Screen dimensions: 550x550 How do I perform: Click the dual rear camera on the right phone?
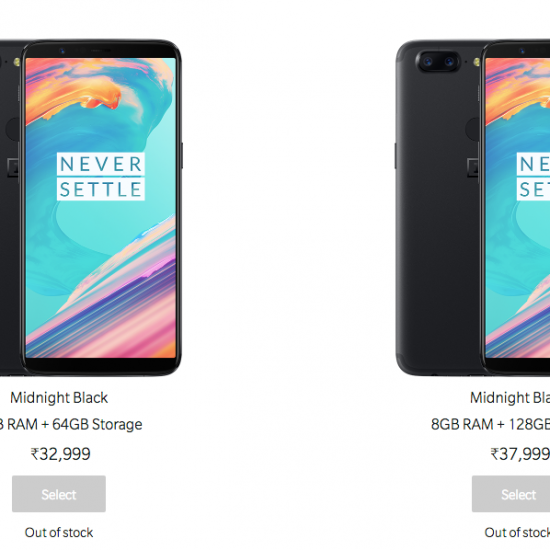pos(438,62)
